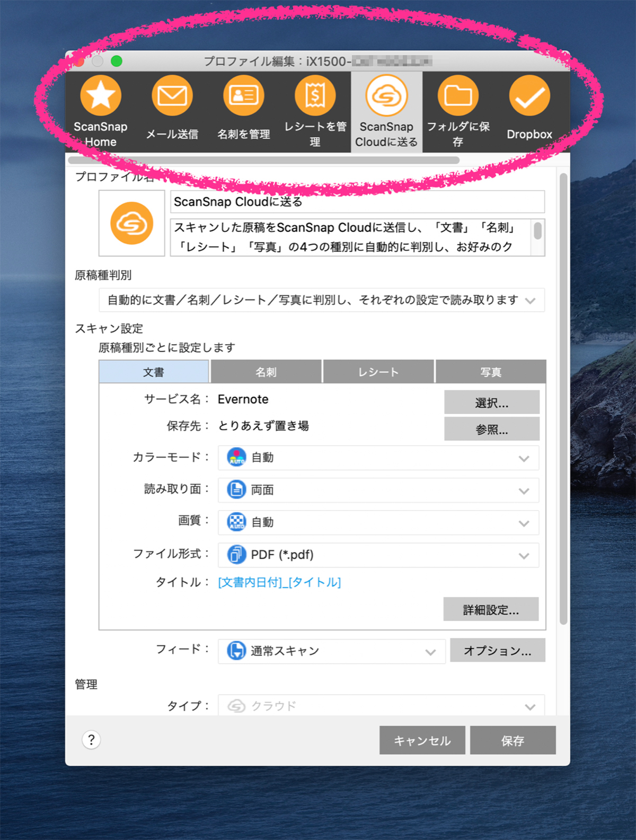This screenshot has height=840, width=636.
Task: Pick the レシートを管理 receipt icon
Action: pyautogui.click(x=315, y=96)
